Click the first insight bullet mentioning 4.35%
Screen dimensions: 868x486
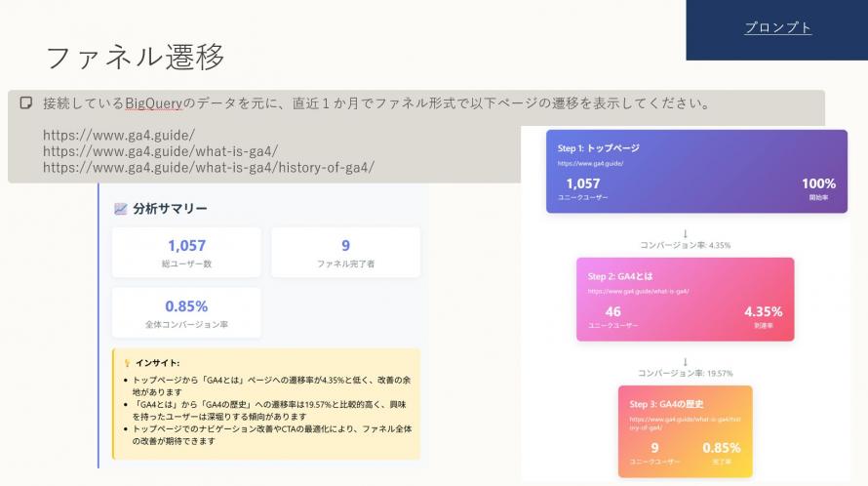271,385
